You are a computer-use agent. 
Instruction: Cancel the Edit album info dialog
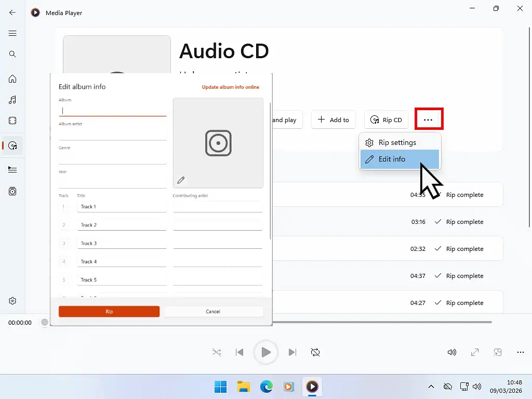(x=213, y=311)
